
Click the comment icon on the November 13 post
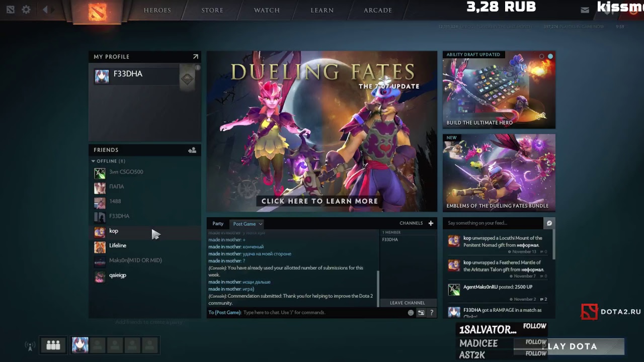click(542, 251)
